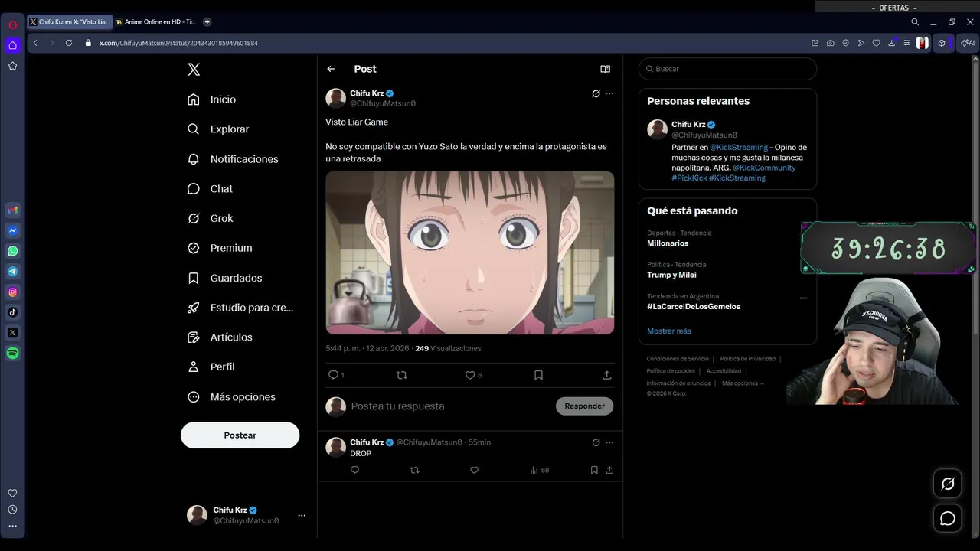Open Telegram in Opera sidebar
The image size is (980, 551).
click(13, 272)
